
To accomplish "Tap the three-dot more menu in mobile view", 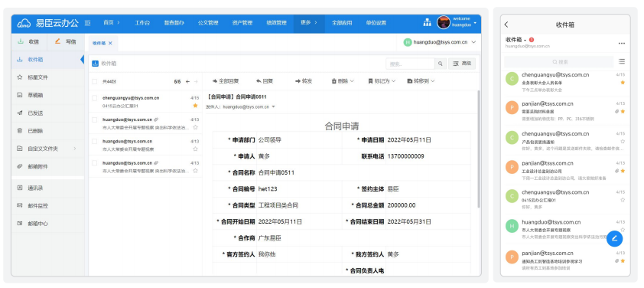I will click(x=621, y=44).
